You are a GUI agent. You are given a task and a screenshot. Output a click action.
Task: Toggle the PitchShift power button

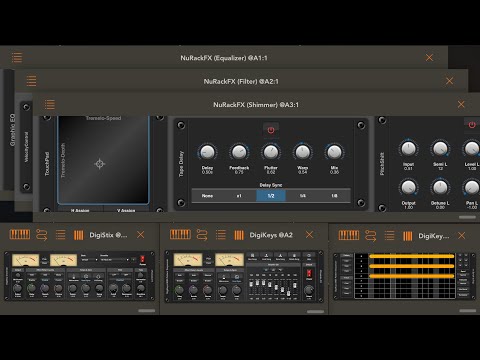coord(472,125)
